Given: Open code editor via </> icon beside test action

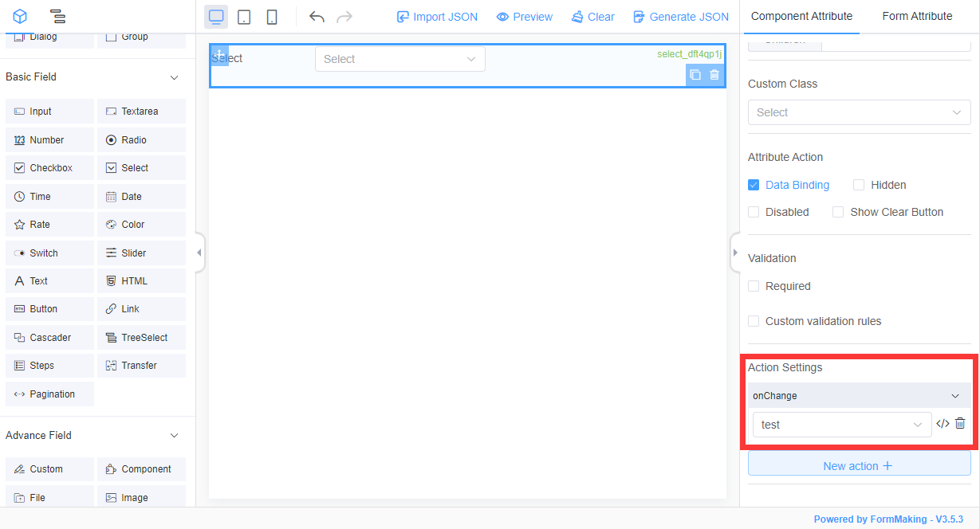Looking at the screenshot, I should tap(943, 424).
